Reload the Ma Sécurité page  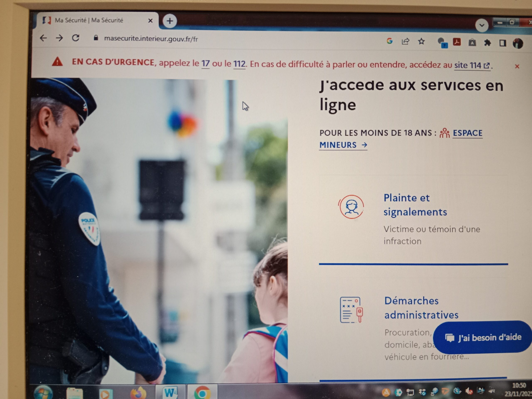point(76,38)
